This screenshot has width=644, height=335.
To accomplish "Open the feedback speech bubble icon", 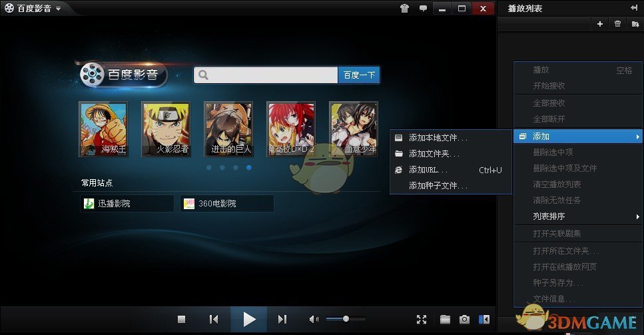I will pyautogui.click(x=423, y=9).
